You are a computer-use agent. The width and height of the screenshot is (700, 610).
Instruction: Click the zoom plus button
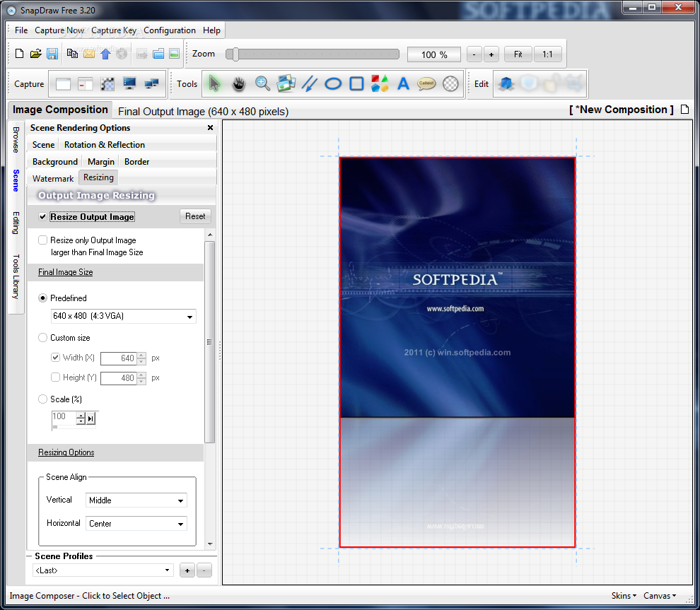point(491,54)
